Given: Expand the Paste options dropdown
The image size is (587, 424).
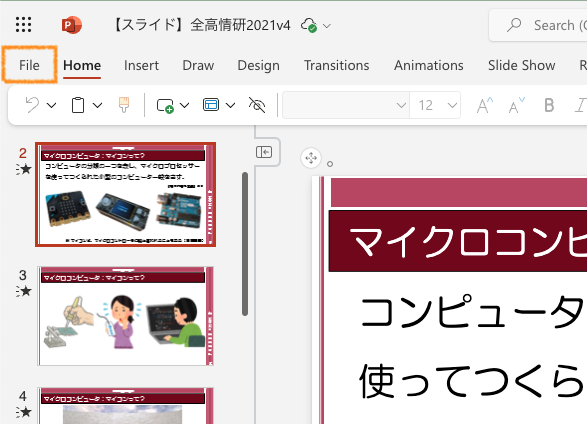Looking at the screenshot, I should pos(97,105).
